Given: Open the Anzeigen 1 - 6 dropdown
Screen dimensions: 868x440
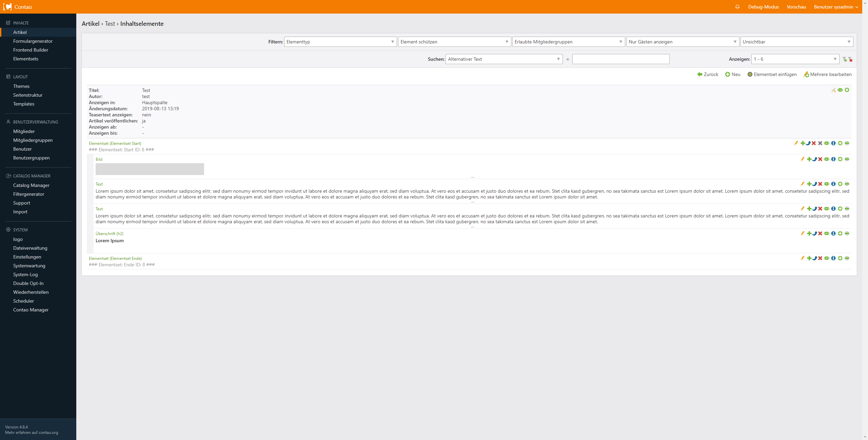Looking at the screenshot, I should click(795, 59).
